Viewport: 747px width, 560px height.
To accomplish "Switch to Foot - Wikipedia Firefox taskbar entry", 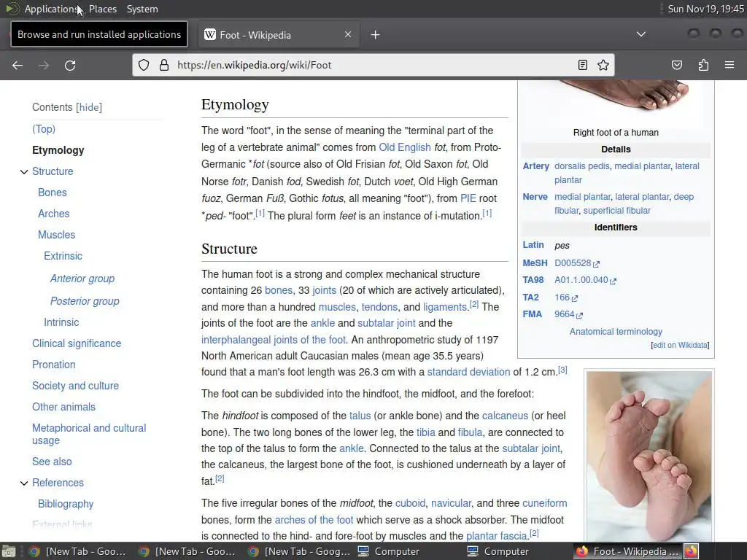I will (627, 551).
